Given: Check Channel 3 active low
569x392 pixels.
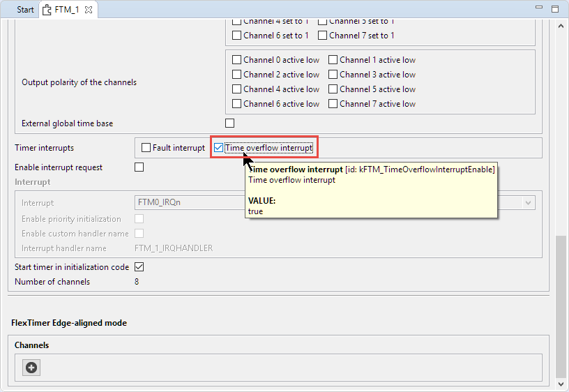Looking at the screenshot, I should click(x=333, y=75).
